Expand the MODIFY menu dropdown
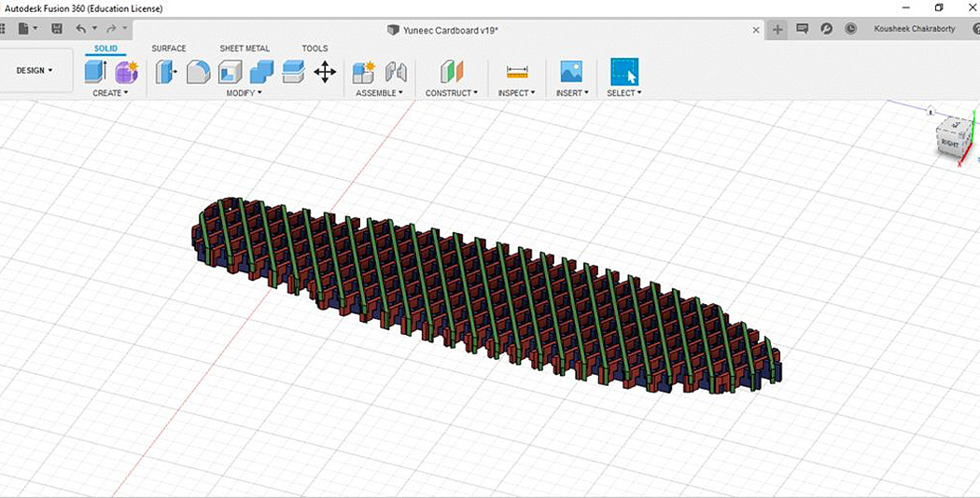The width and height of the screenshot is (980, 498). click(244, 93)
